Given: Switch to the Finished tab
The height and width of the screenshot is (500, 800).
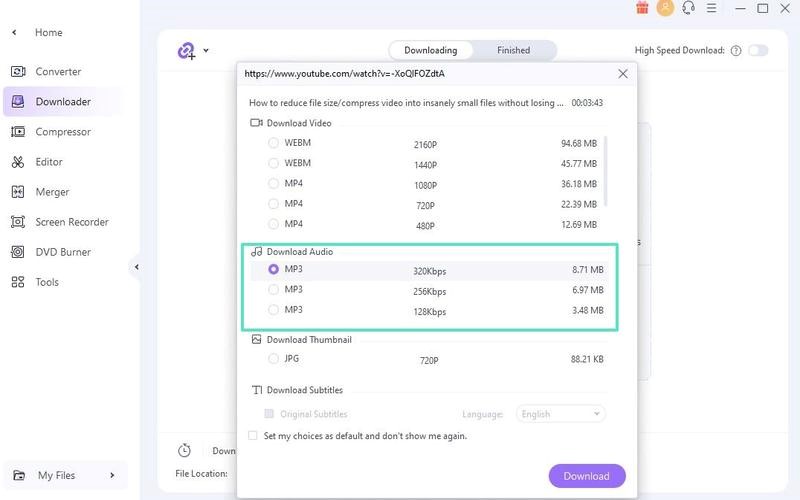Looking at the screenshot, I should coord(513,50).
